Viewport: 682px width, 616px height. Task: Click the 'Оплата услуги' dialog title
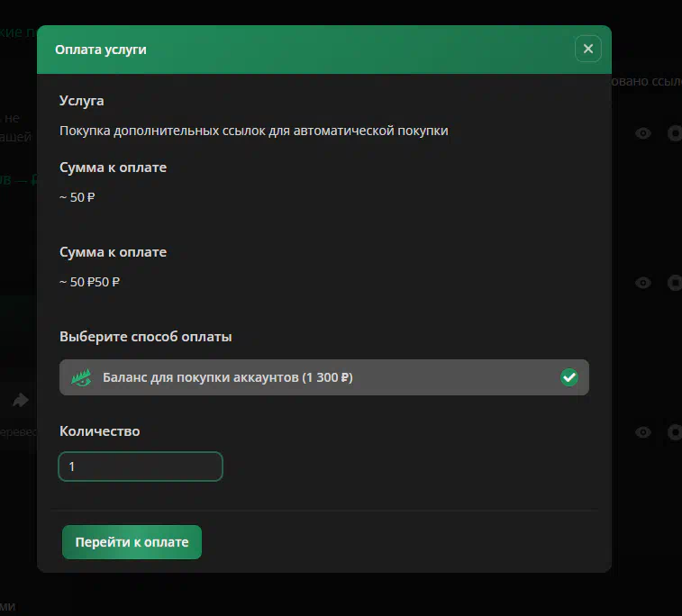(100, 50)
